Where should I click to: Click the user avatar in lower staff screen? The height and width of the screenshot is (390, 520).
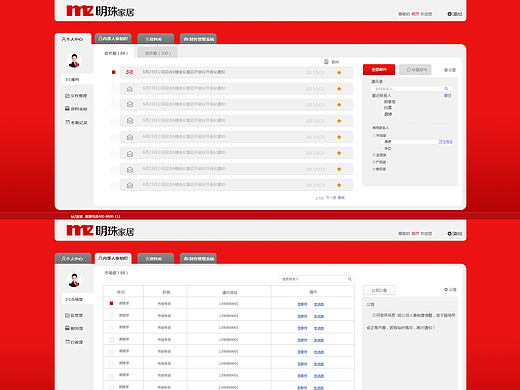pos(74,280)
